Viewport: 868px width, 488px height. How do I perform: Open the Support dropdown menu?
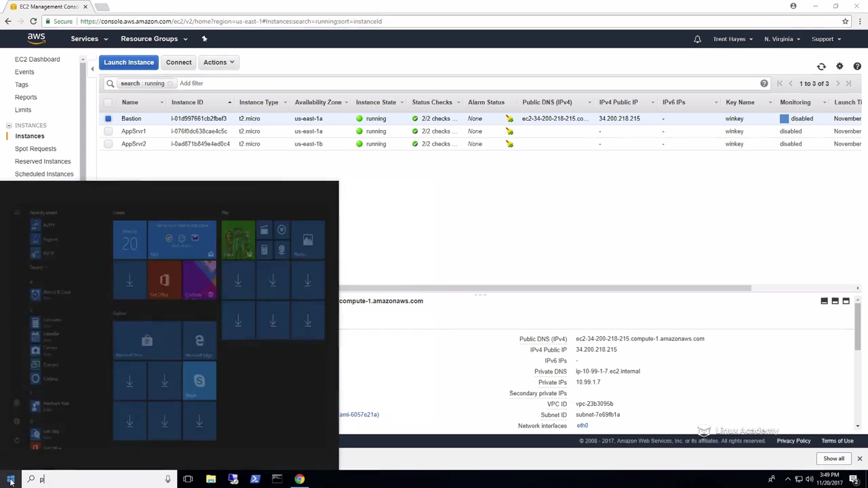[x=826, y=39]
